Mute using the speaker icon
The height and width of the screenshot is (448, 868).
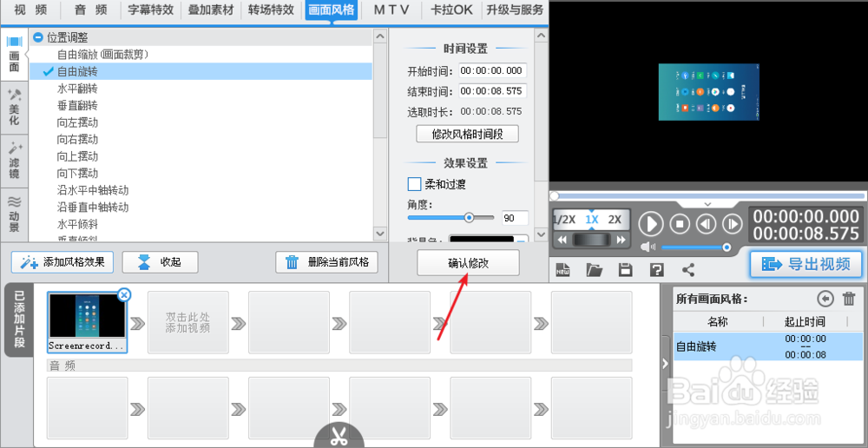(648, 247)
